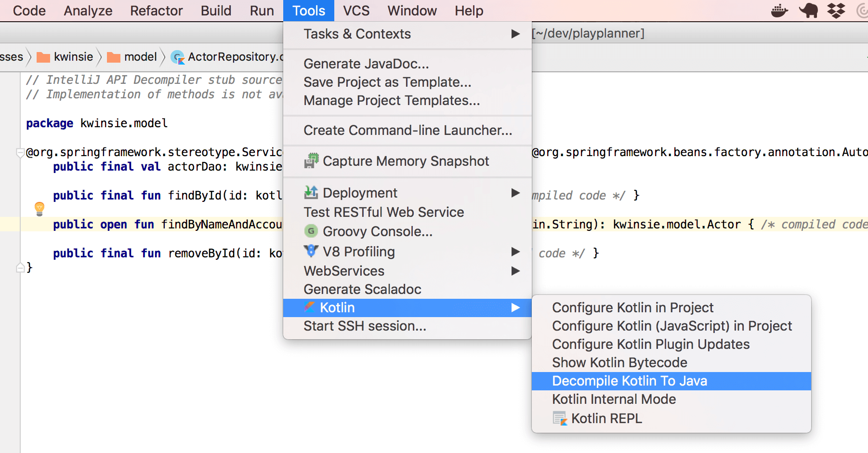Select Decompile Kotlin To Java

click(x=629, y=381)
